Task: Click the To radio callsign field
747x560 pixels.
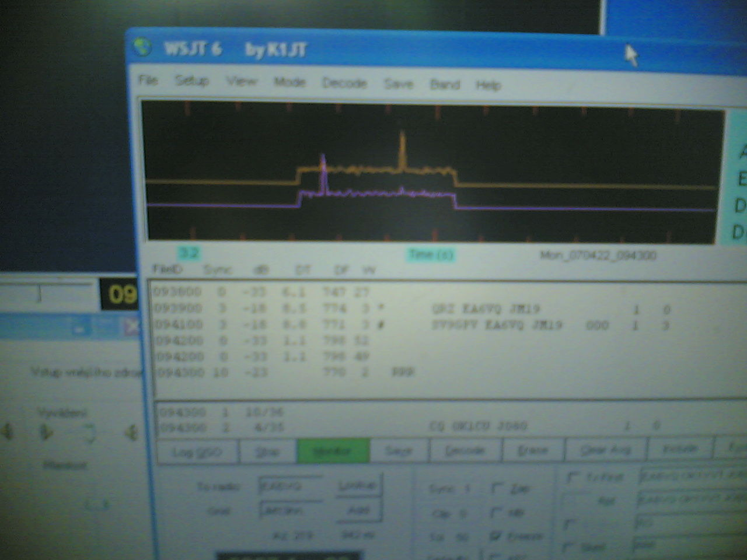Action: (x=290, y=485)
